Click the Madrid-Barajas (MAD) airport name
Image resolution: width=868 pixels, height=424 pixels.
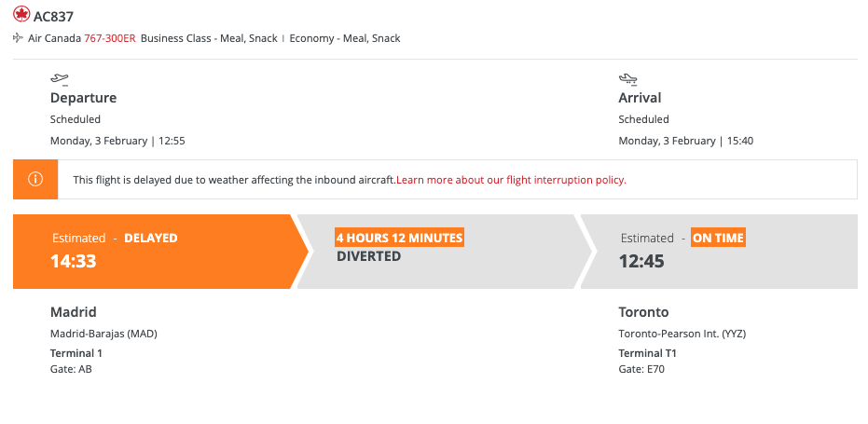pyautogui.click(x=104, y=334)
